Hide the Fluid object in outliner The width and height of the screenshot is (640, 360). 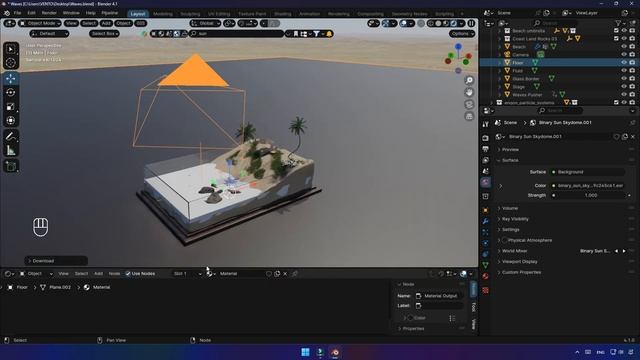coord(624,70)
